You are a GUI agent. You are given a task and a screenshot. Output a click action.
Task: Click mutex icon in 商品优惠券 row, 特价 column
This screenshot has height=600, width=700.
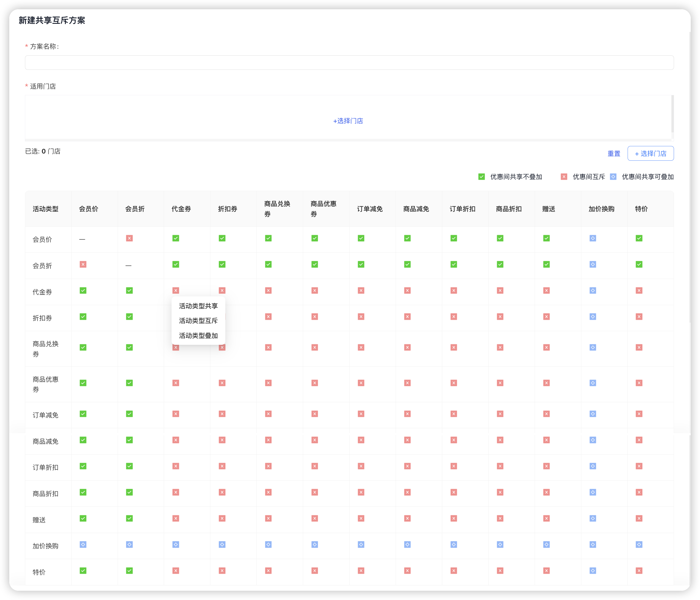[x=639, y=383]
